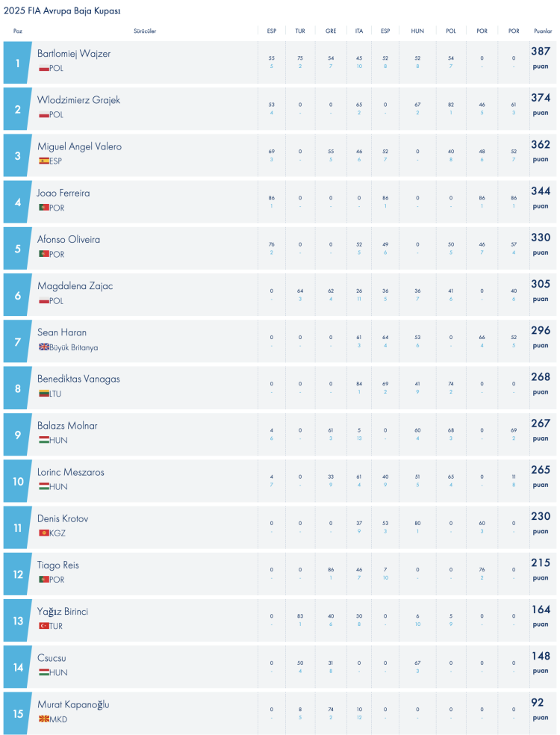This screenshot has height=735, width=560.
Task: Click the Turkish flag under Yağız Birinci
Action: [x=44, y=626]
